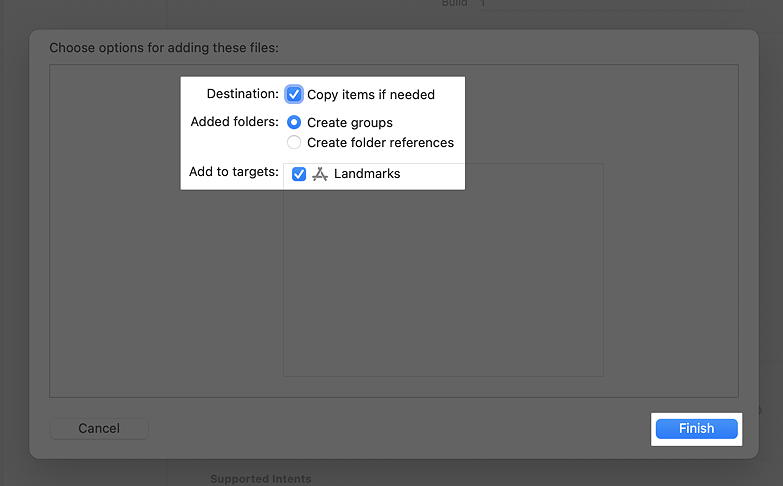Click the Cancel button
The image size is (783, 486).
pyautogui.click(x=99, y=429)
